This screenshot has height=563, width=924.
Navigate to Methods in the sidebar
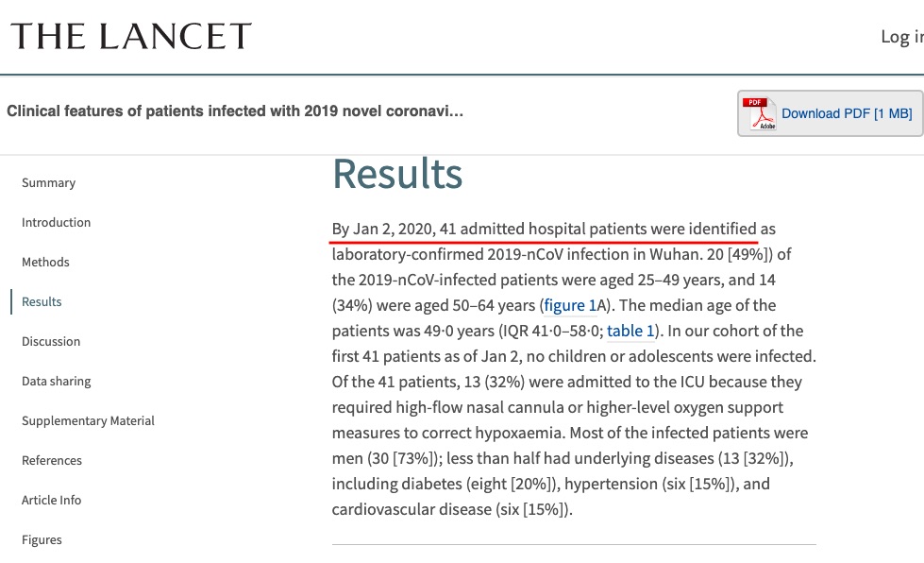(45, 262)
